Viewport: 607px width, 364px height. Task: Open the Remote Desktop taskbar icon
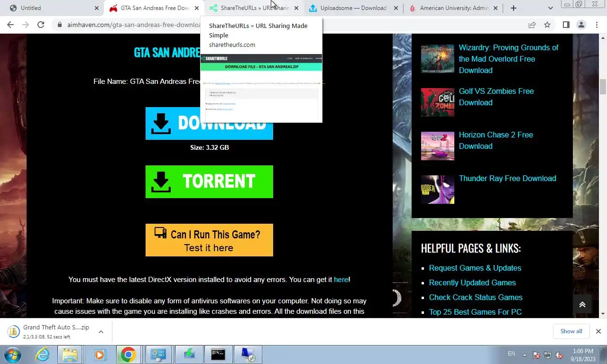[248, 355]
